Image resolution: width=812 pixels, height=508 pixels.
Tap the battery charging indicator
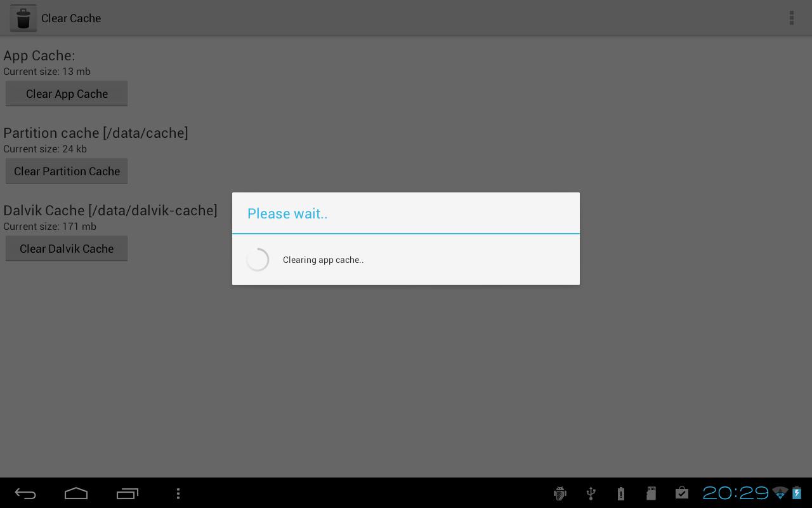[x=797, y=493]
